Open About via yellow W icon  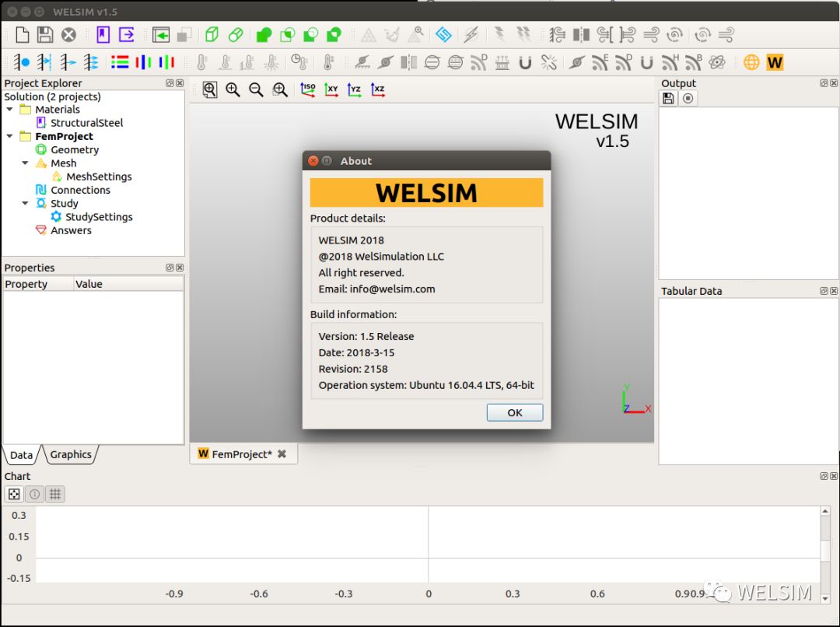click(775, 63)
